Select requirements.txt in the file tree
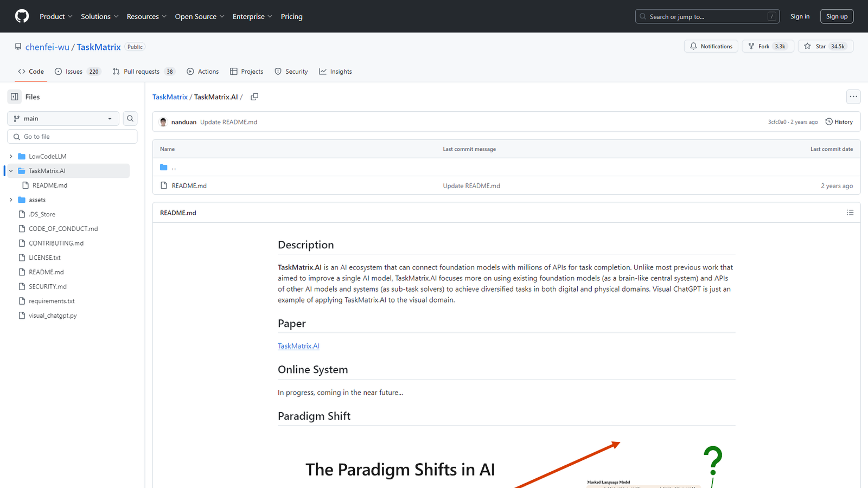 pyautogui.click(x=52, y=301)
